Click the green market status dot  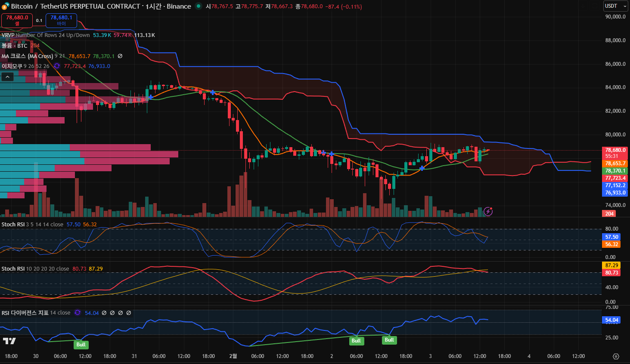tap(198, 6)
